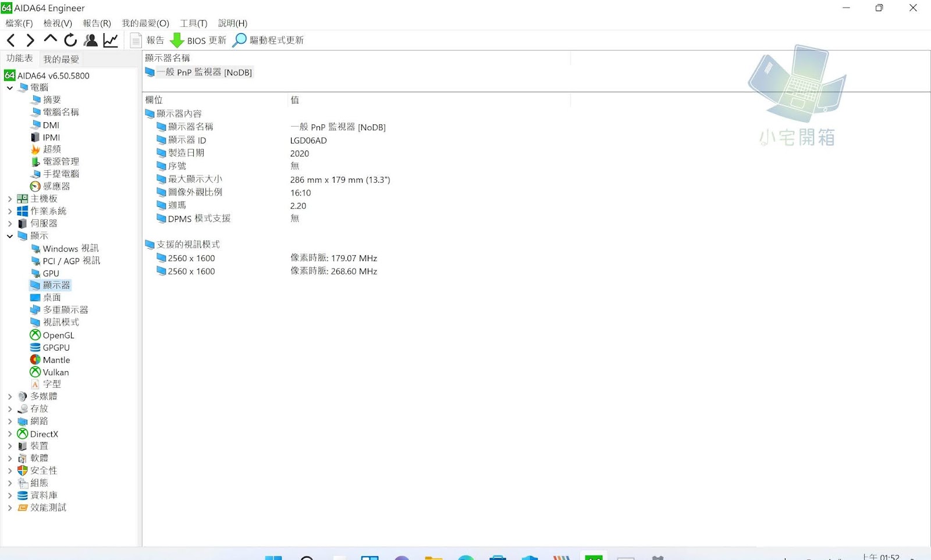The image size is (931, 560).
Task: Click the 電源管理 icon in tree
Action: pos(35,162)
